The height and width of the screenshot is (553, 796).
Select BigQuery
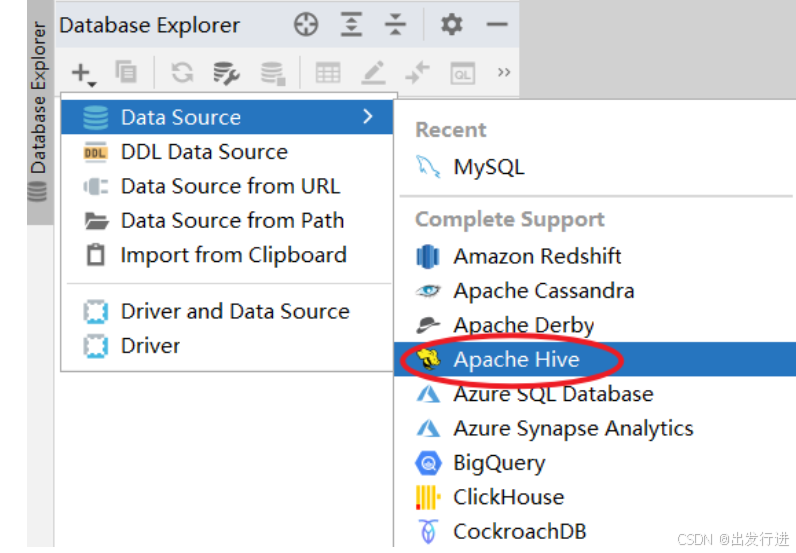click(x=595, y=463)
